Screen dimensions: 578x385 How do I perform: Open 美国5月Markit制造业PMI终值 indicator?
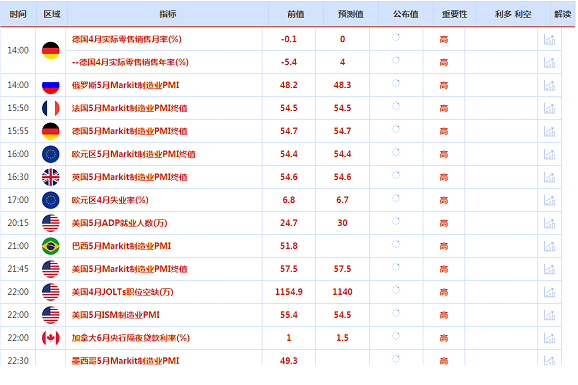(129, 269)
